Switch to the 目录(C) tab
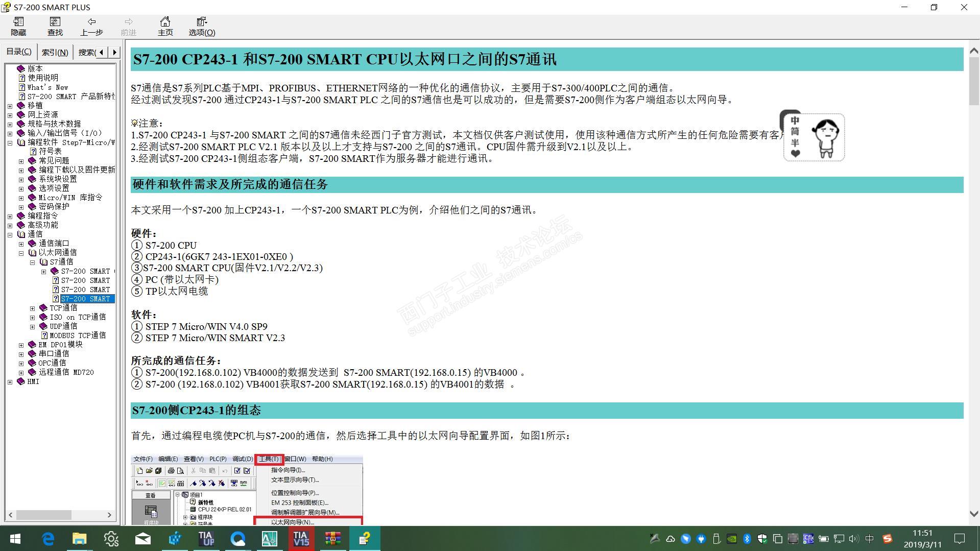 pyautogui.click(x=19, y=52)
